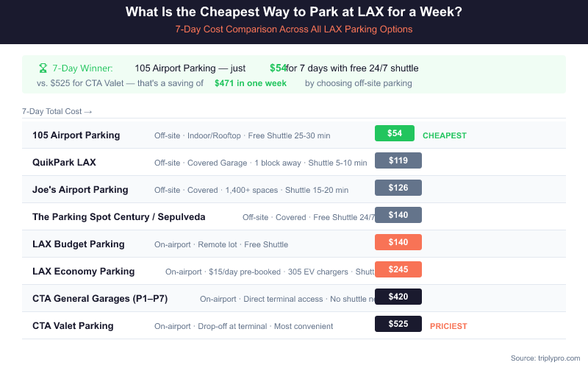The height and width of the screenshot is (368, 588).
Task: Click the dark $420 price badge
Action: [398, 297]
